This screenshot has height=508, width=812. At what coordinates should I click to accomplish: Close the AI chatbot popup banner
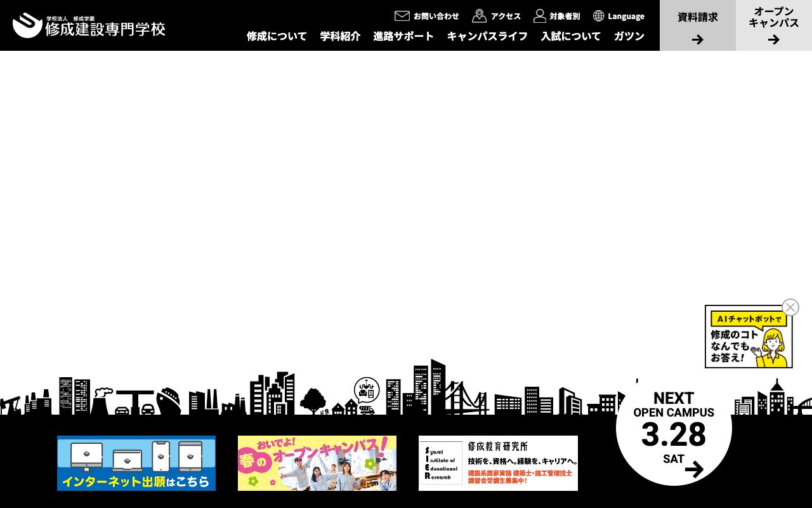coord(790,307)
